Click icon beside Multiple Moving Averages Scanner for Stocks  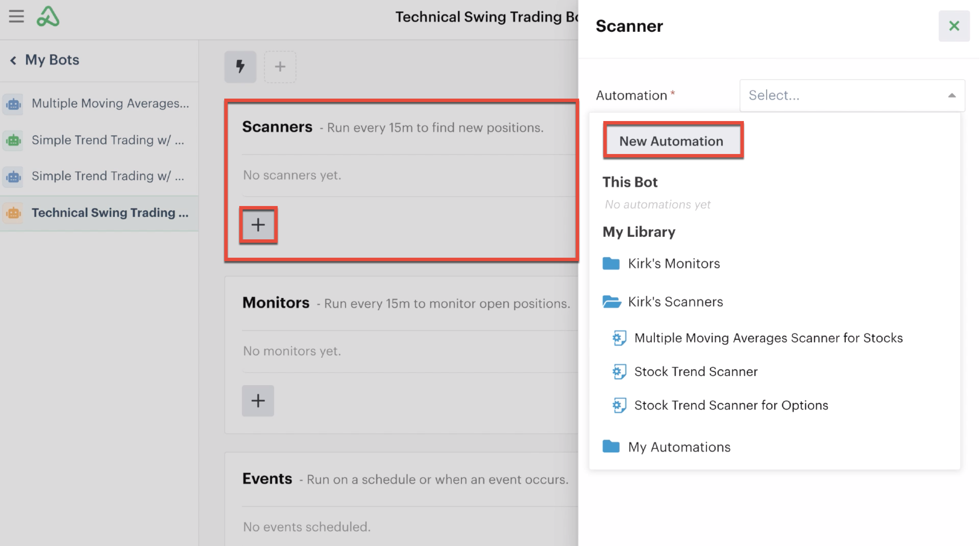click(x=619, y=338)
